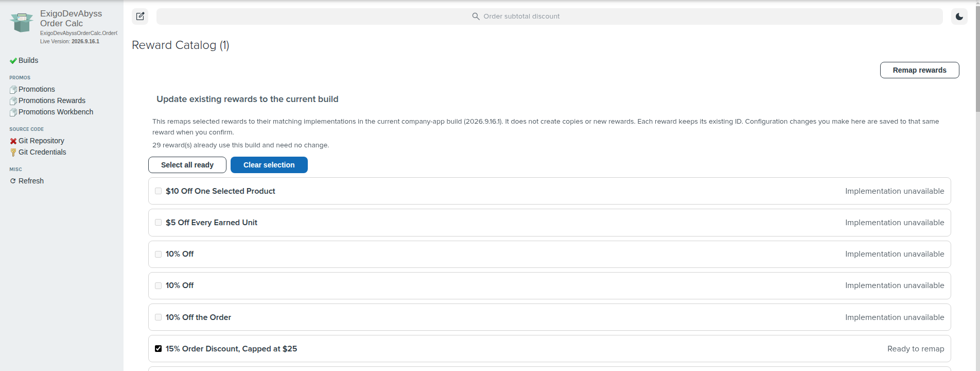Open Builds in the sidebar

pyautogui.click(x=28, y=60)
